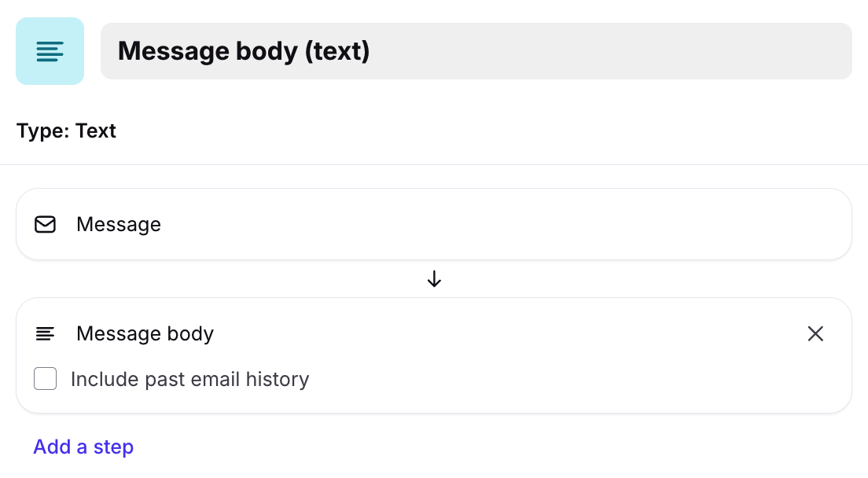Select the Message body step label
This screenshot has height=478, width=868.
click(x=145, y=334)
